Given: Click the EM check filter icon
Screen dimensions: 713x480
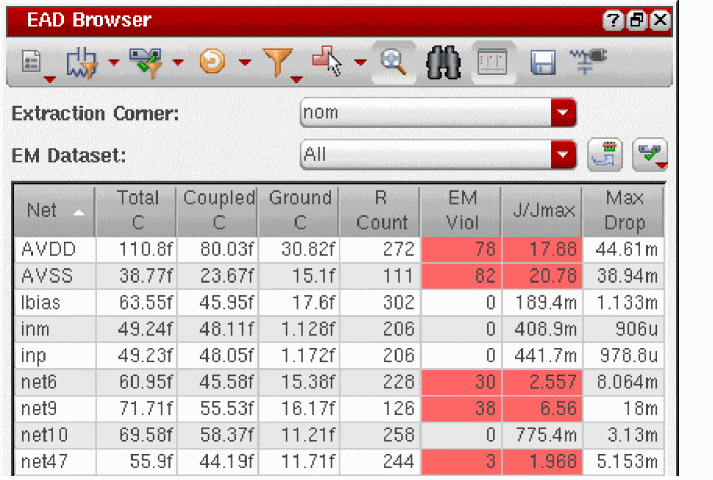Looking at the screenshot, I should (146, 63).
